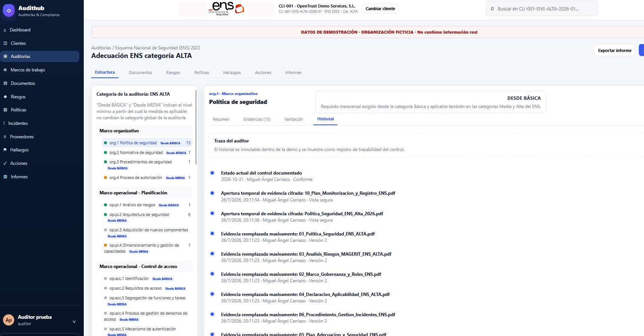Click the Dashboard home icon in sidebar
The image size is (644, 336).
(5, 30)
